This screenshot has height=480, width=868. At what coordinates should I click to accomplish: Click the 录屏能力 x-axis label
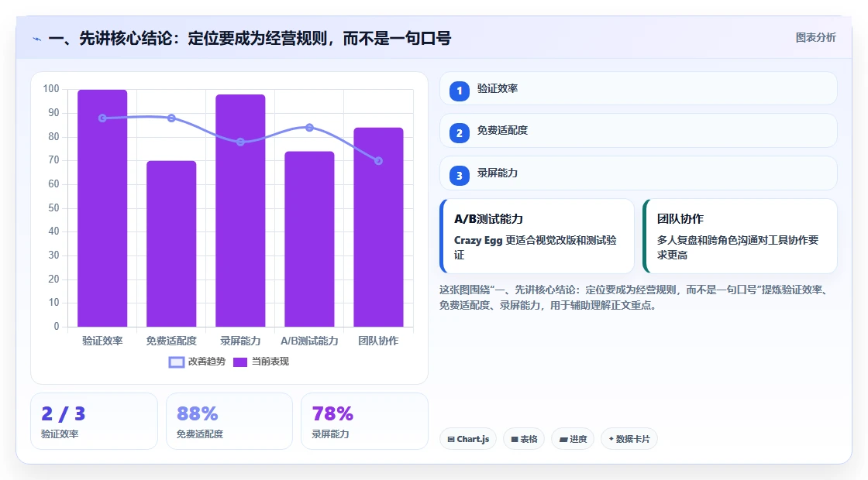pyautogui.click(x=240, y=341)
